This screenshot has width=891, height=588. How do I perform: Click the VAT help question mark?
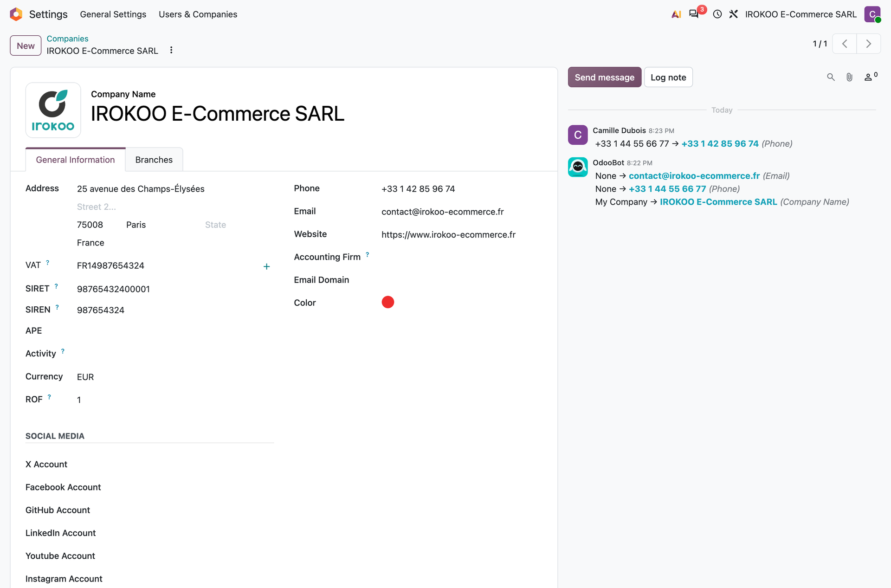pyautogui.click(x=47, y=263)
